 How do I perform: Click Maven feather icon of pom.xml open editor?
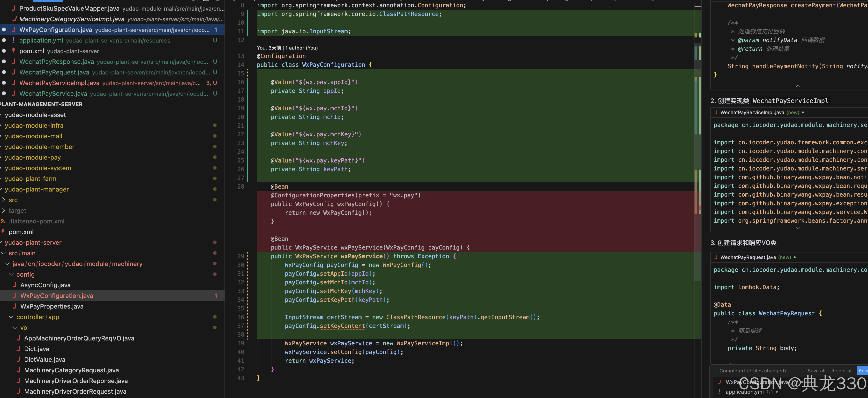[x=14, y=51]
